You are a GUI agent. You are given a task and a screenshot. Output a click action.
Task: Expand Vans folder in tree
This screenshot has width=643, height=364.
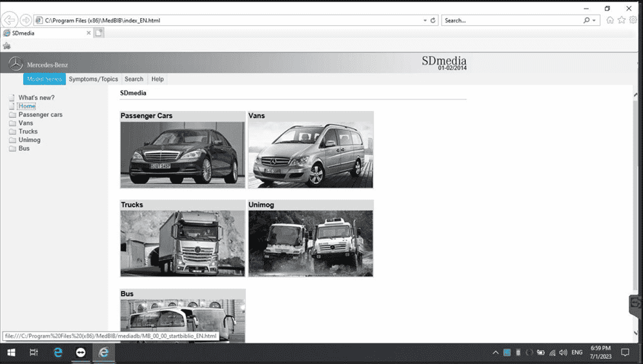tap(25, 123)
